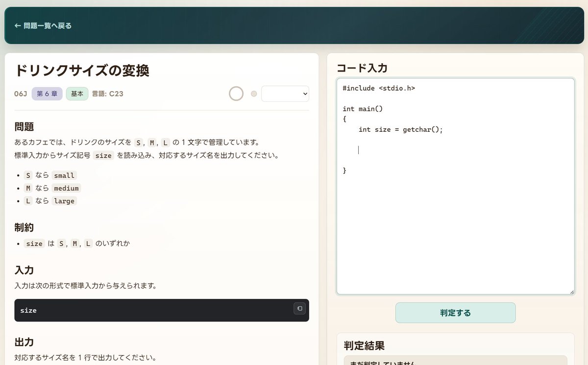The height and width of the screenshot is (365, 588).
Task: Click the small grey dot beside dropdown
Action: click(x=254, y=94)
